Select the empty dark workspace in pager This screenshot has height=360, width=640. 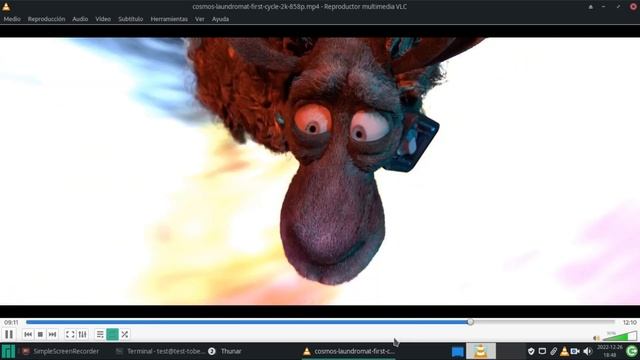(510, 351)
